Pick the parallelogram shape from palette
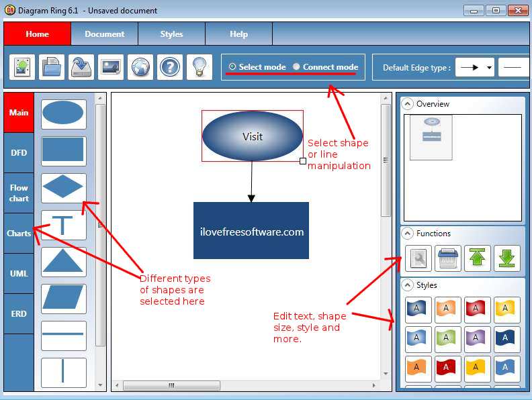 coord(63,299)
